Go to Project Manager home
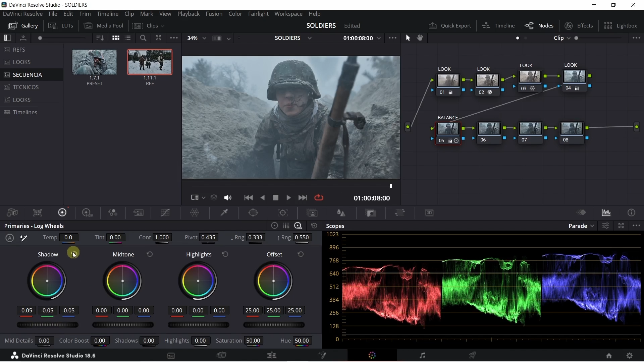 pos(609,356)
